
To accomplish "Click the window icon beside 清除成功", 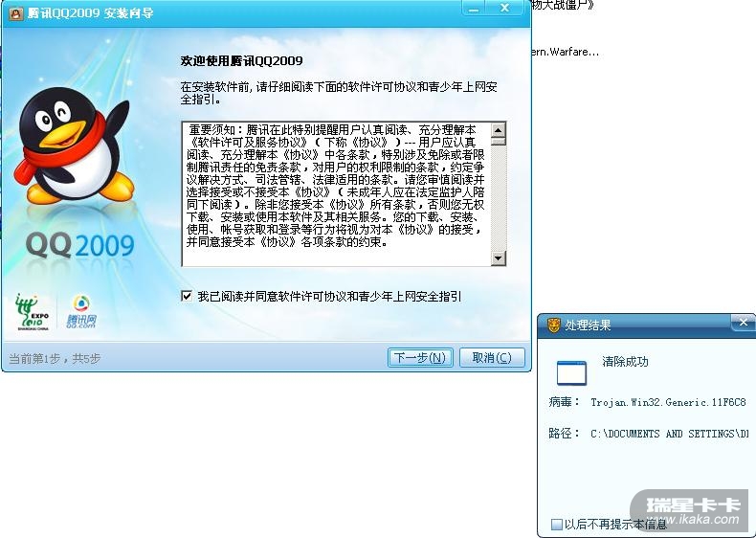I will point(571,372).
